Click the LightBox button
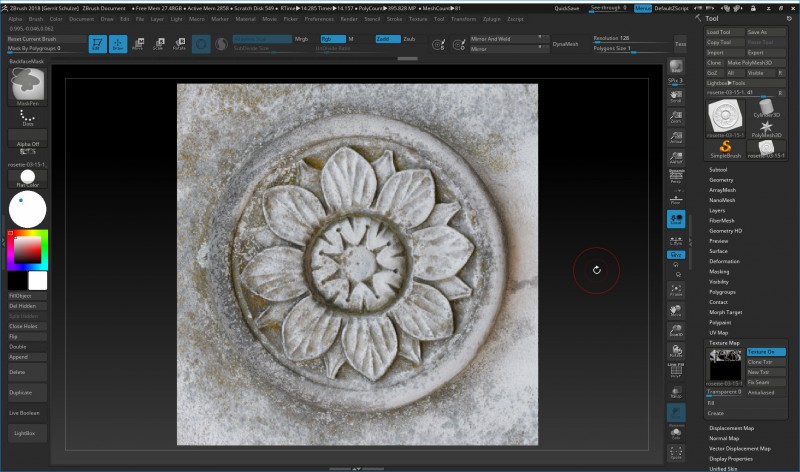800x472 pixels. [x=28, y=433]
